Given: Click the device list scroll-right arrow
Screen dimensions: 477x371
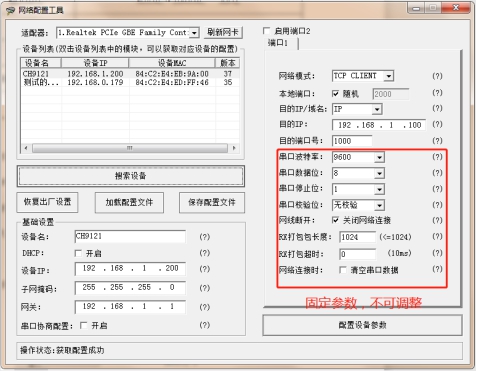Looking at the screenshot, I should click(234, 148).
